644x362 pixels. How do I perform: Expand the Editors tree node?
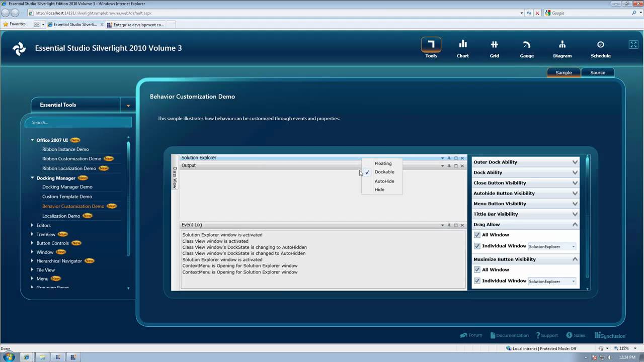pyautogui.click(x=32, y=225)
